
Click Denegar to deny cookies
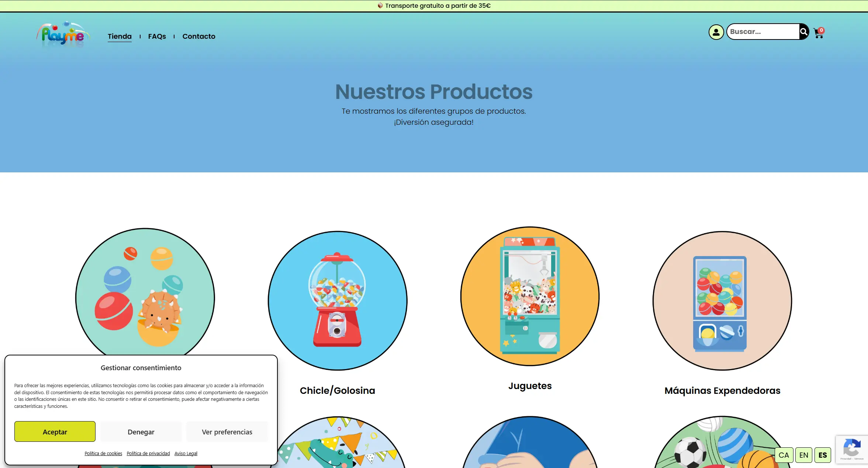[x=141, y=431]
